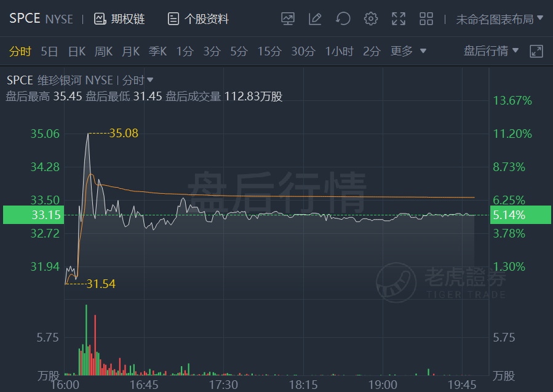Refresh the chart with circular arrow icon

(x=343, y=18)
